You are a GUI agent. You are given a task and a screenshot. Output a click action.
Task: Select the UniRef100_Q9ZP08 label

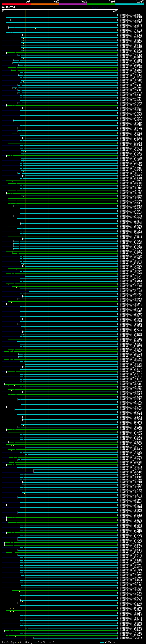point(131,352)
